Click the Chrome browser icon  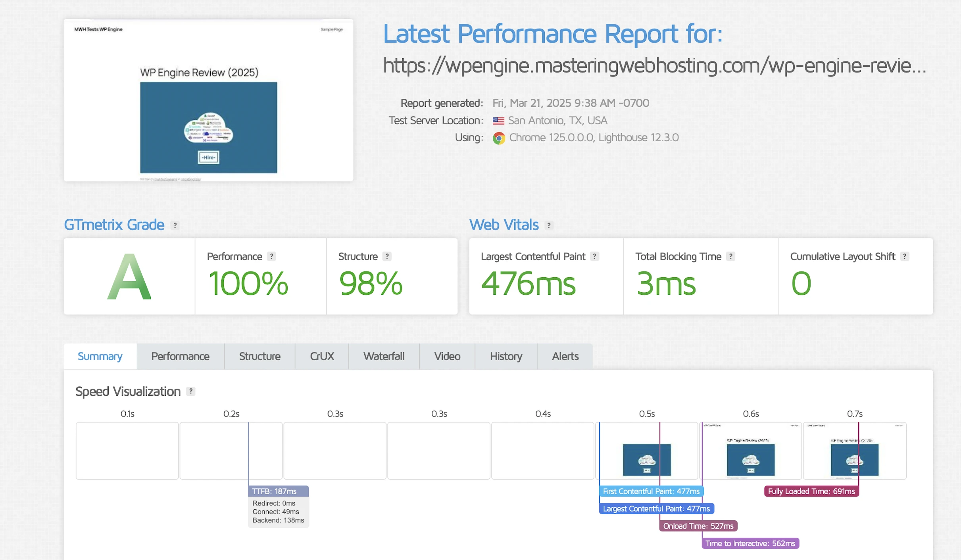[x=499, y=138]
